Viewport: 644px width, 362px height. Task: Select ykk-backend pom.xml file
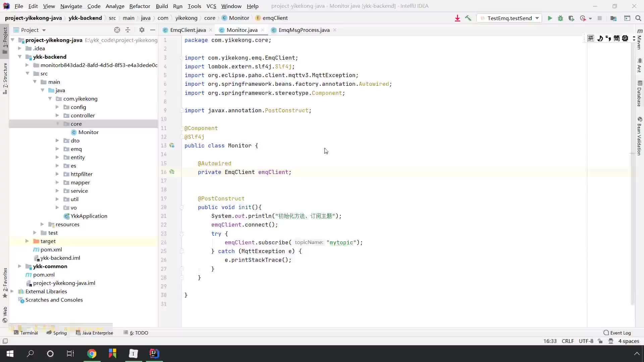pos(51,249)
